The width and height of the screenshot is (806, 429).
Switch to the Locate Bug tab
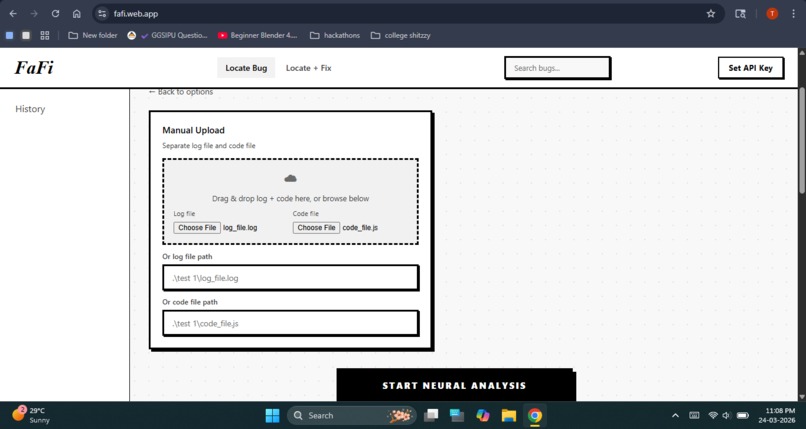246,68
